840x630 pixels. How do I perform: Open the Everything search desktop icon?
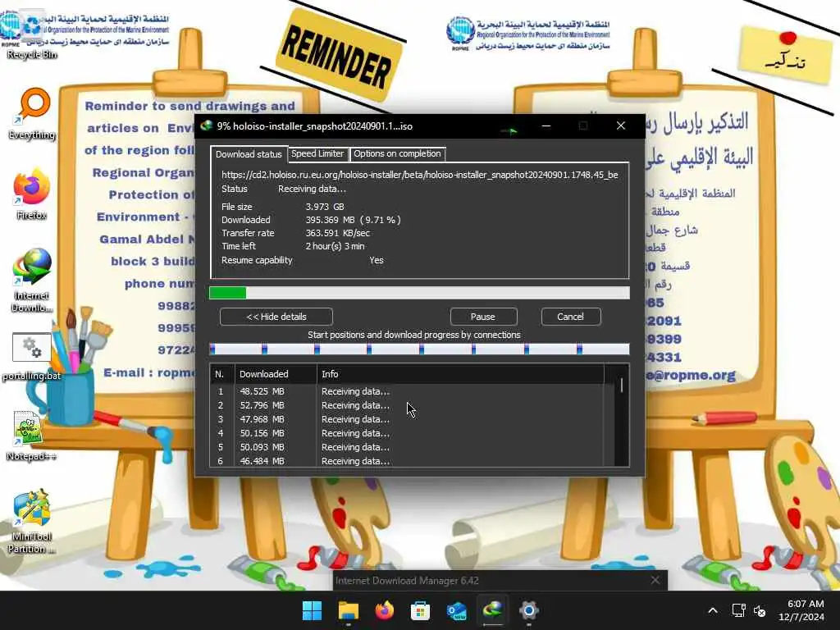click(x=32, y=113)
